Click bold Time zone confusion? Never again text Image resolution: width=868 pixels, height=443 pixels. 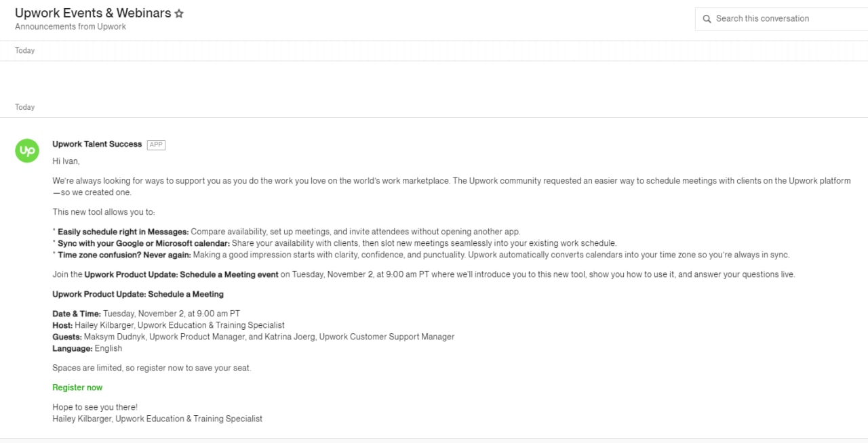124,255
